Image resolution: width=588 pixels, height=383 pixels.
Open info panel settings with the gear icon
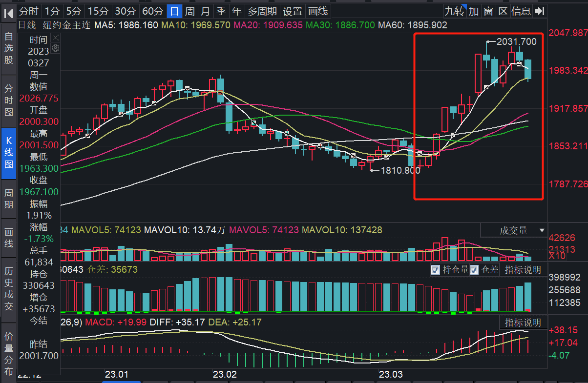pyautogui.click(x=56, y=48)
